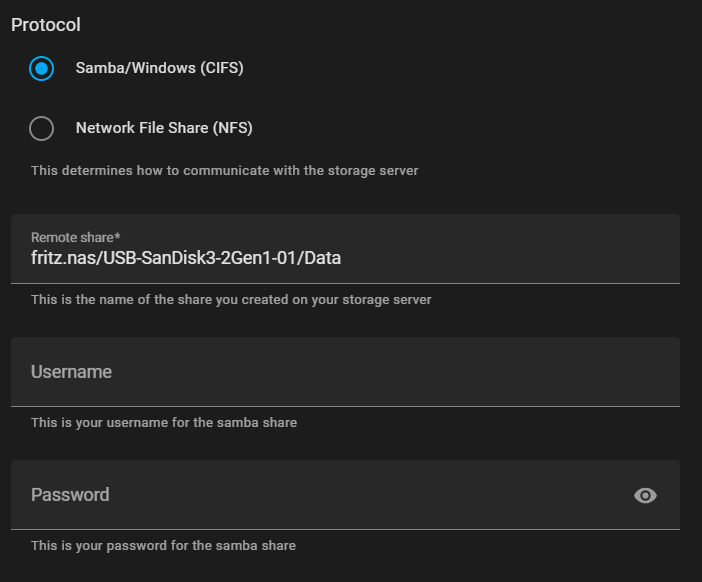This screenshot has width=702, height=582.
Task: Show the password using the eye icon
Action: tap(645, 495)
